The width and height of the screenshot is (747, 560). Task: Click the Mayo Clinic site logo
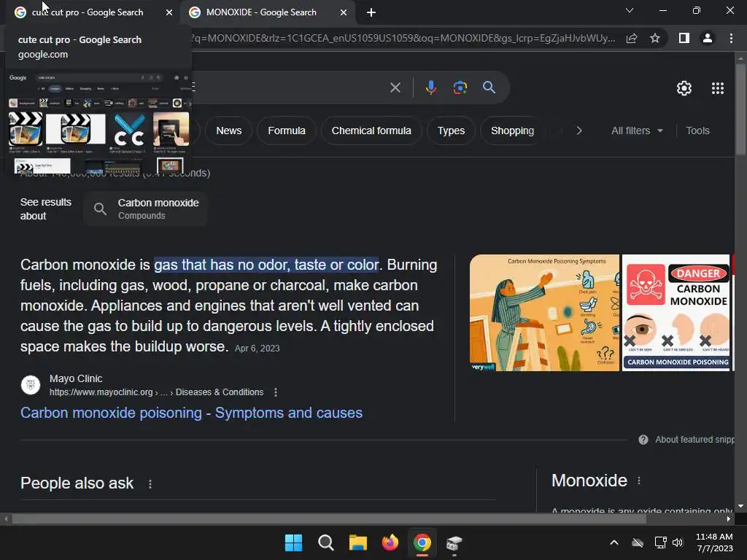click(31, 385)
